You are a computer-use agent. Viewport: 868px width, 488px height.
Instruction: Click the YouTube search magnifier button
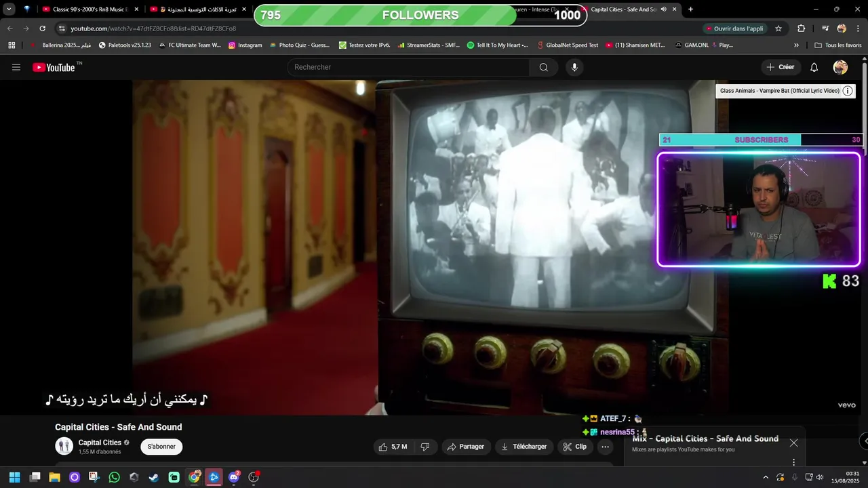(544, 67)
